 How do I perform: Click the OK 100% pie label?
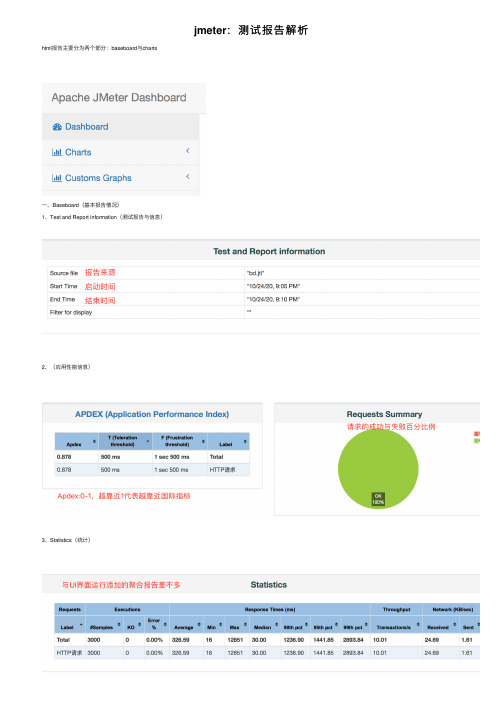(x=378, y=499)
